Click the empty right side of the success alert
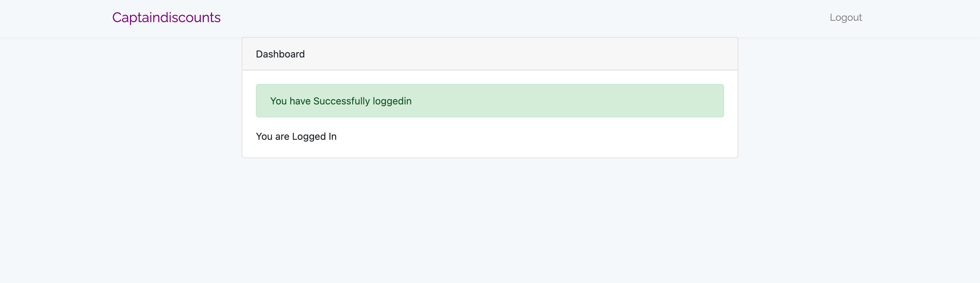This screenshot has width=980, height=283. [x=571, y=101]
